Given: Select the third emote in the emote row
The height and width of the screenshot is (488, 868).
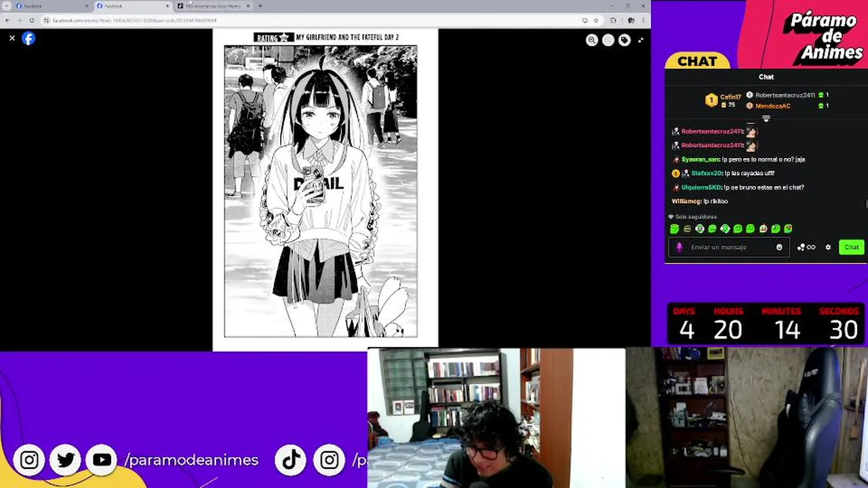Looking at the screenshot, I should point(700,229).
